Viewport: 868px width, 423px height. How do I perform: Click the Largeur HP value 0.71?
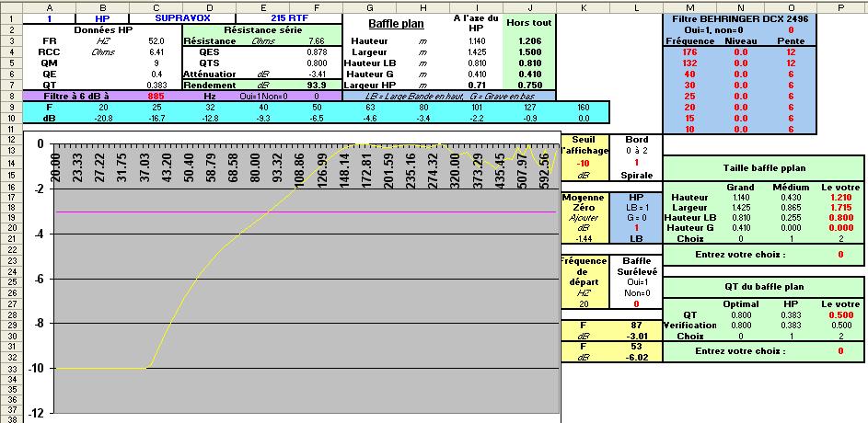pos(476,86)
